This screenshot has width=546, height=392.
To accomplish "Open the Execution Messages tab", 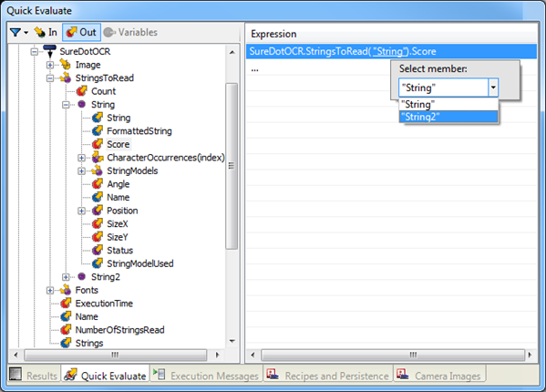I will (x=206, y=375).
